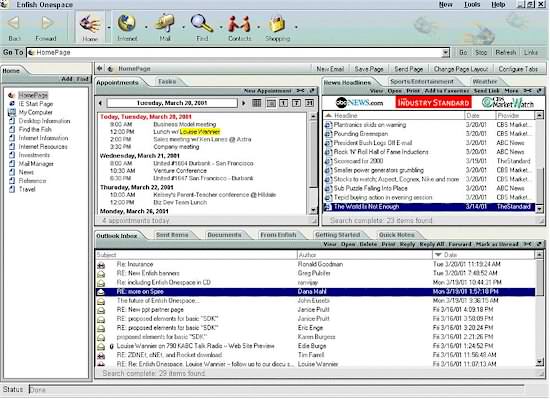
Task: Click Mark as Unread button
Action: click(x=497, y=244)
